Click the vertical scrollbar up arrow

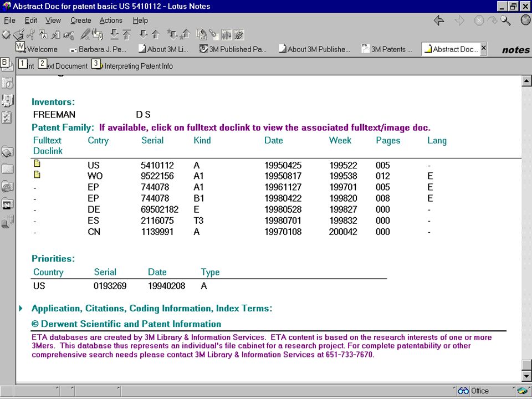tap(526, 81)
